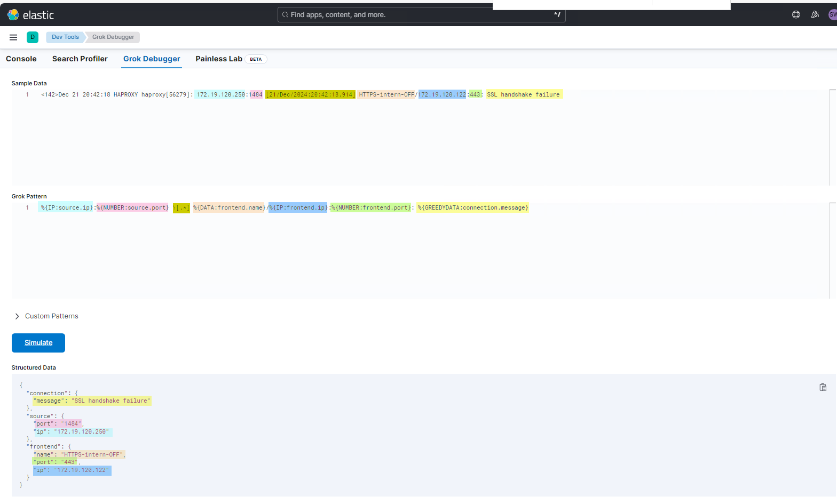Click the Grok Pattern label
Screen dimensions: 837x504
(29, 196)
